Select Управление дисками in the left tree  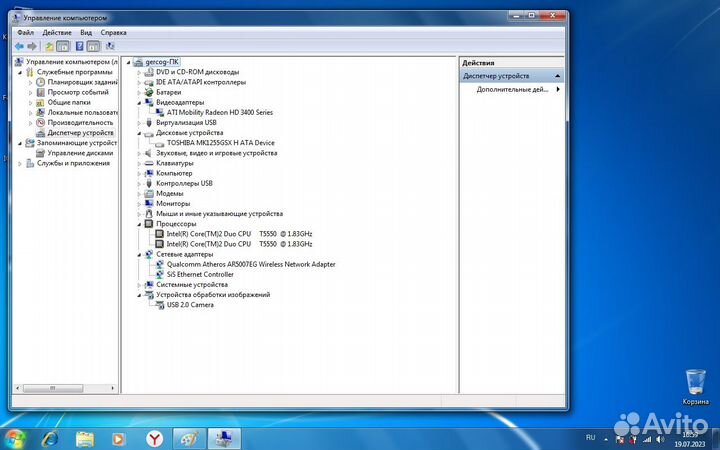coord(80,153)
